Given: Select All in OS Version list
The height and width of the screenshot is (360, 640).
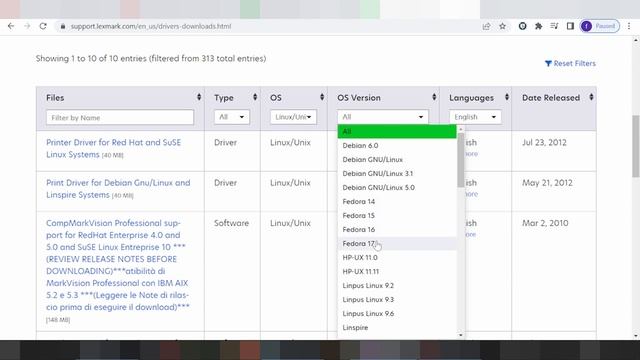Looking at the screenshot, I should click(397, 131).
